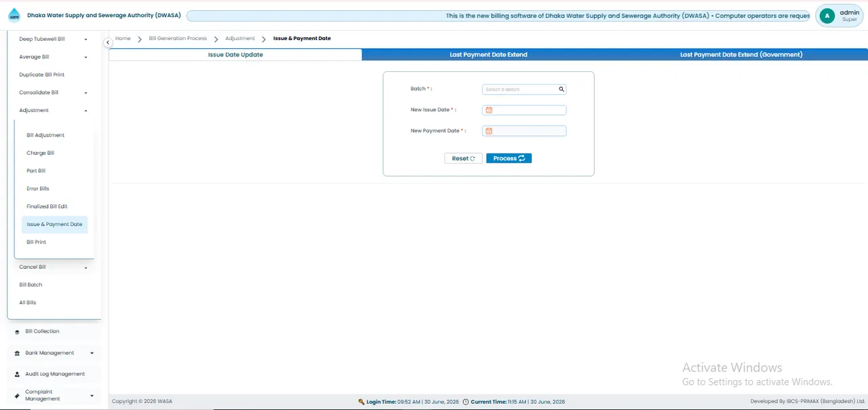Viewport: 868px width, 410px height.
Task: Switch to Issue Date Update tab
Action: tap(235, 54)
